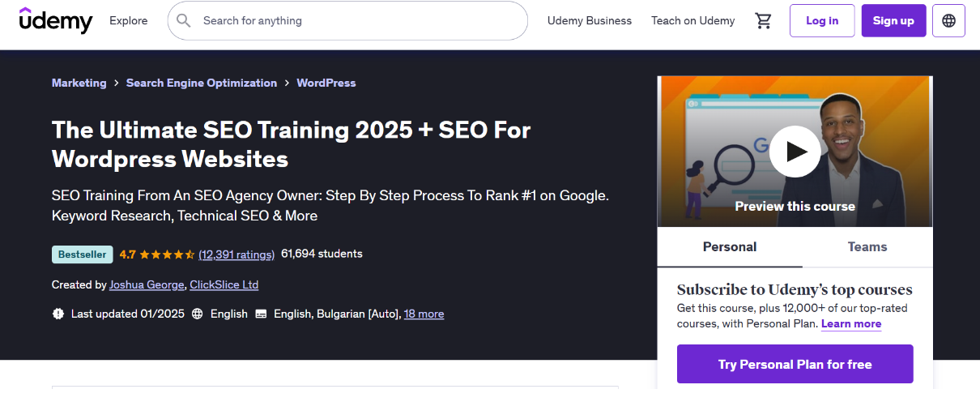
Task: Open the language globe selector
Action: tap(948, 21)
